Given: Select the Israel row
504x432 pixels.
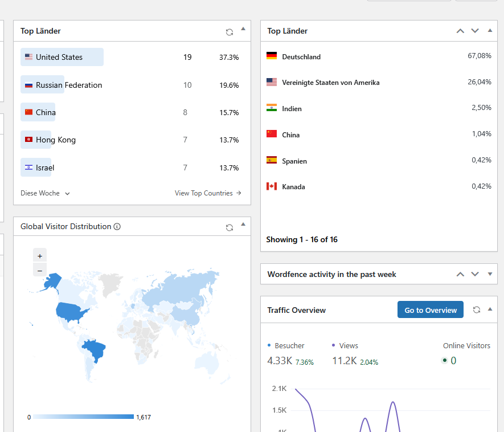Looking at the screenshot, I should pyautogui.click(x=132, y=168).
